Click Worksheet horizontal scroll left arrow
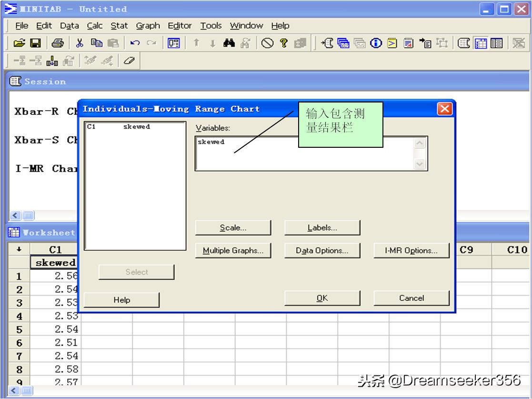This screenshot has height=399, width=532. coord(13,390)
